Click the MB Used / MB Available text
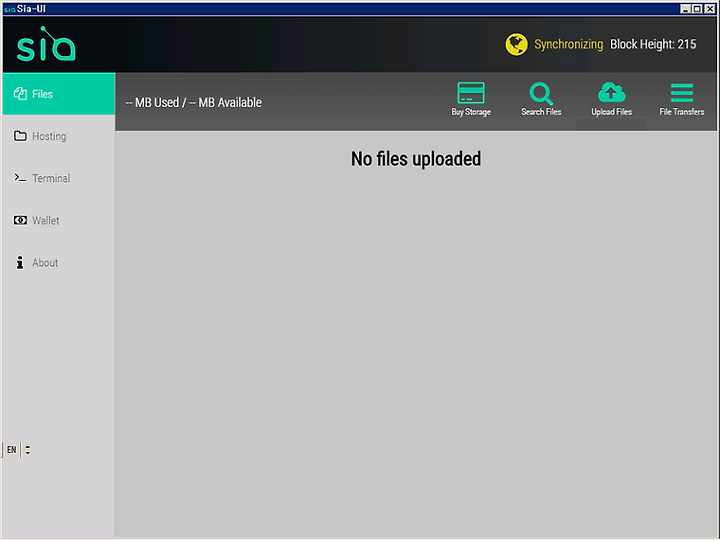The image size is (720, 540). 193,102
